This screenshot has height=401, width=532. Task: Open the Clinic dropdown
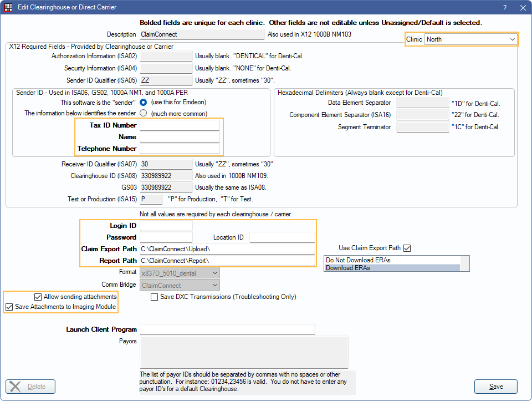470,39
